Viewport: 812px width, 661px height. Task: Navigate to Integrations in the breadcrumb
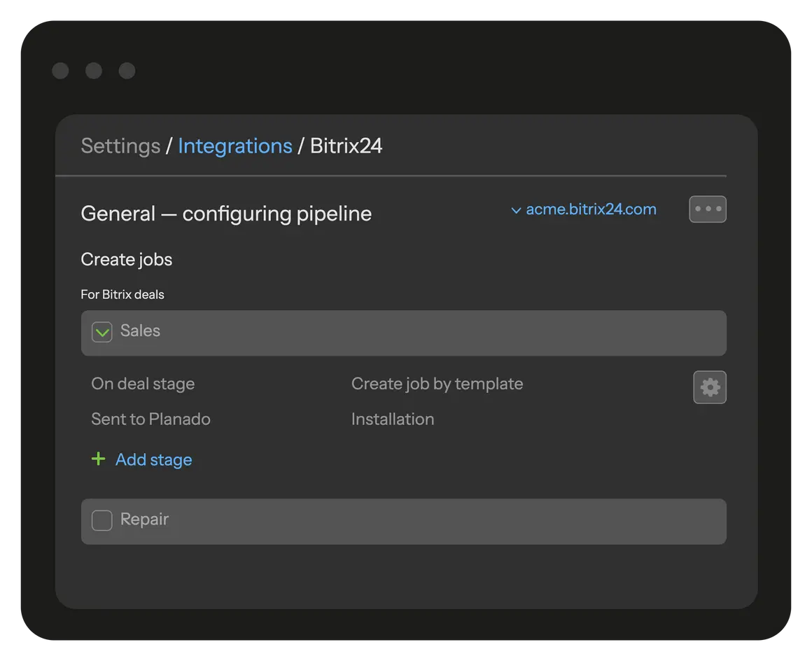(234, 146)
